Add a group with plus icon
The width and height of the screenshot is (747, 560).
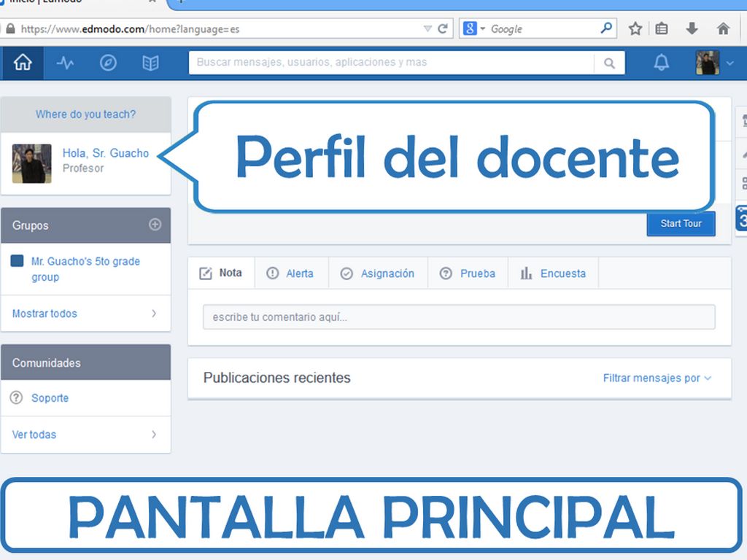[x=155, y=225]
